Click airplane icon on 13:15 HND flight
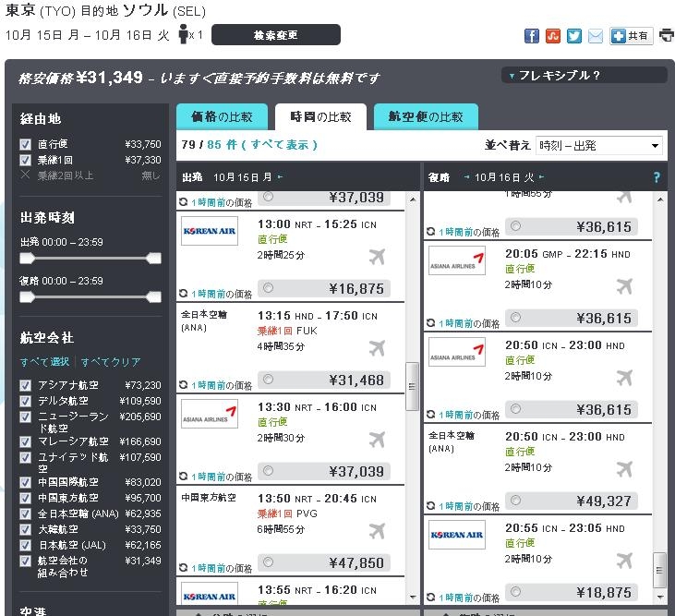Viewport: 675px width, 616px height. (377, 348)
